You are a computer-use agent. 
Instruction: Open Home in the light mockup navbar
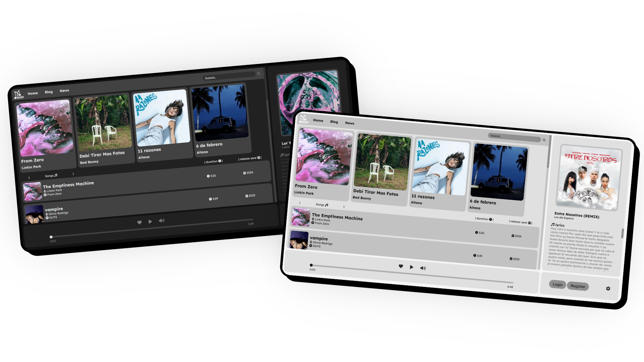318,120
